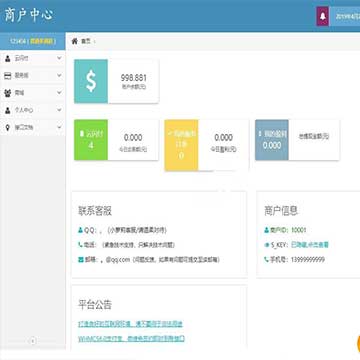This screenshot has width=360, height=360.
Task: Click the user icon beside merchant ID 10001
Action: [266, 230]
